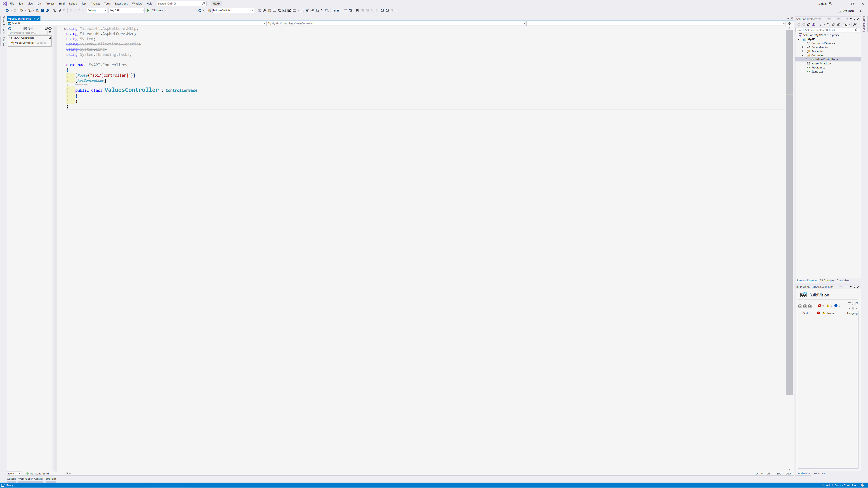Click Build Solution icon in BuildVision panel
This screenshot has width=868, height=488.
pos(800,306)
